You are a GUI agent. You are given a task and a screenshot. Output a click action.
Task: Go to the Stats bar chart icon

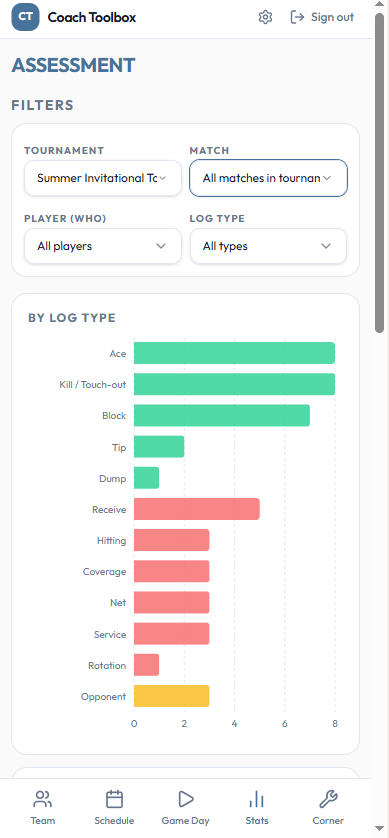tap(257, 800)
